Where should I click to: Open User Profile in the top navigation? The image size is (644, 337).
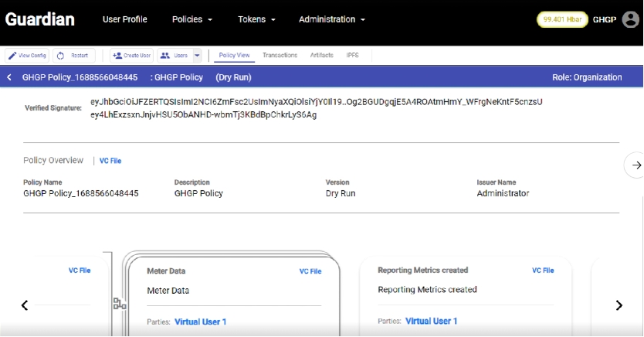click(124, 19)
